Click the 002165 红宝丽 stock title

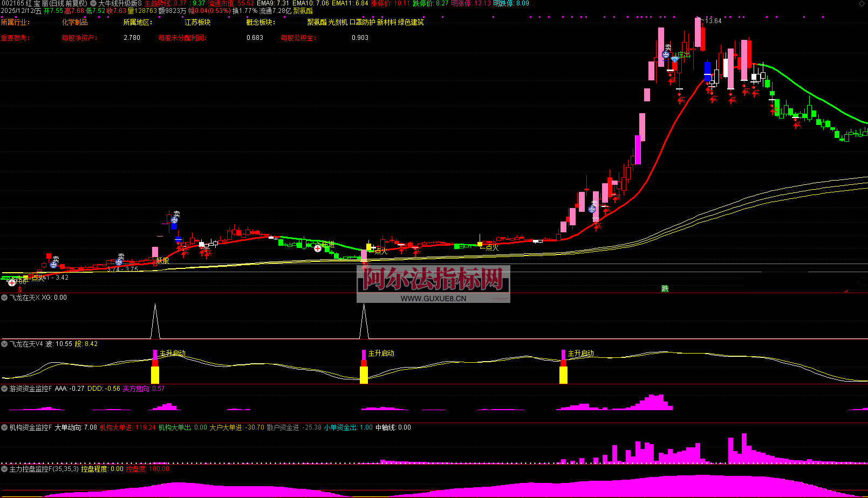pyautogui.click(x=26, y=3)
